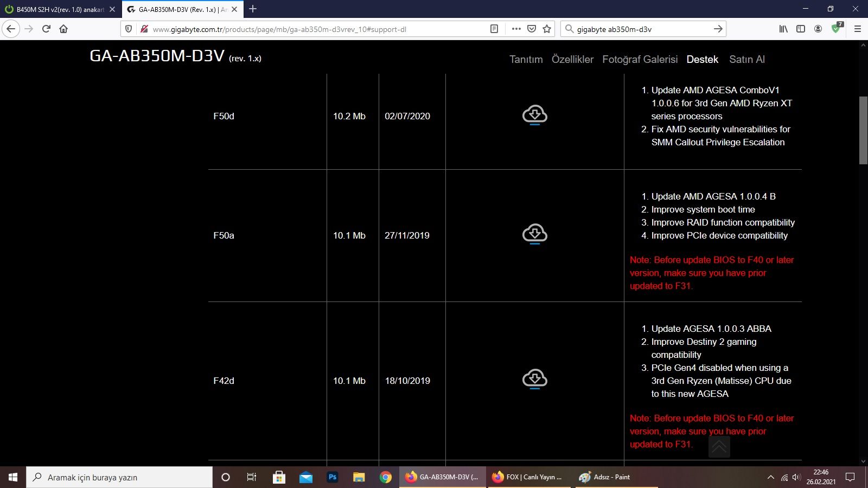Open Firefox library panel
868x488 pixels.
pos(783,29)
